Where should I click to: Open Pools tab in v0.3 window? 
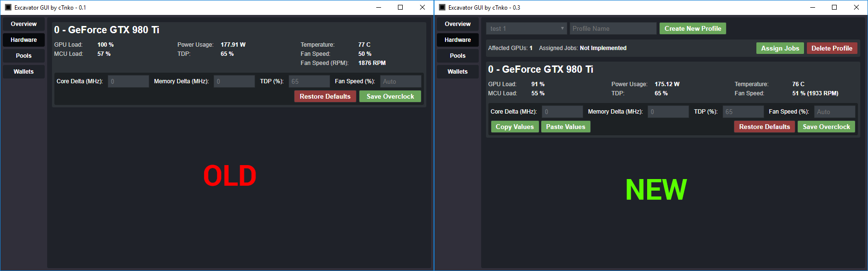click(x=458, y=56)
